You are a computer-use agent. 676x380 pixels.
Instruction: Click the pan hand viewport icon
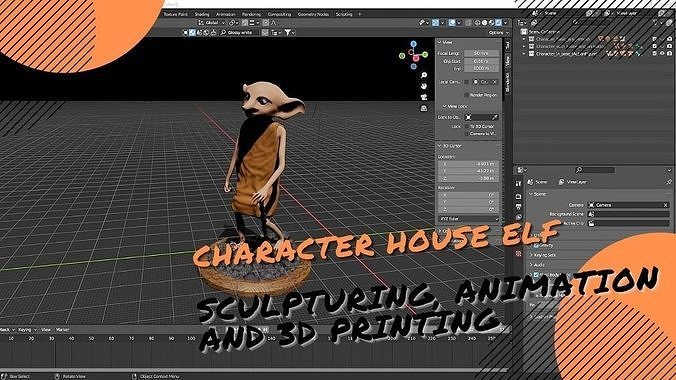pos(424,86)
